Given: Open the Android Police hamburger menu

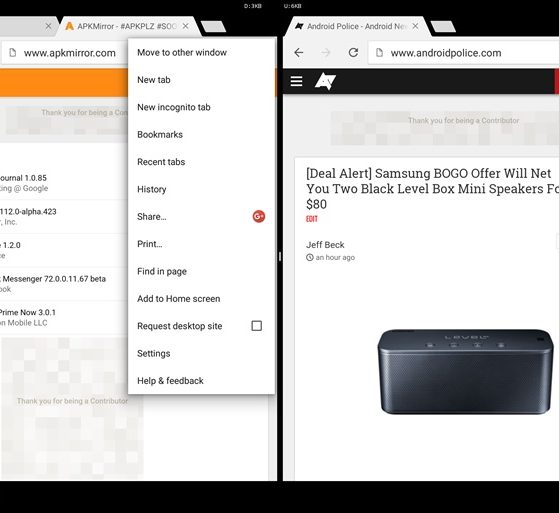Looking at the screenshot, I should 296,81.
